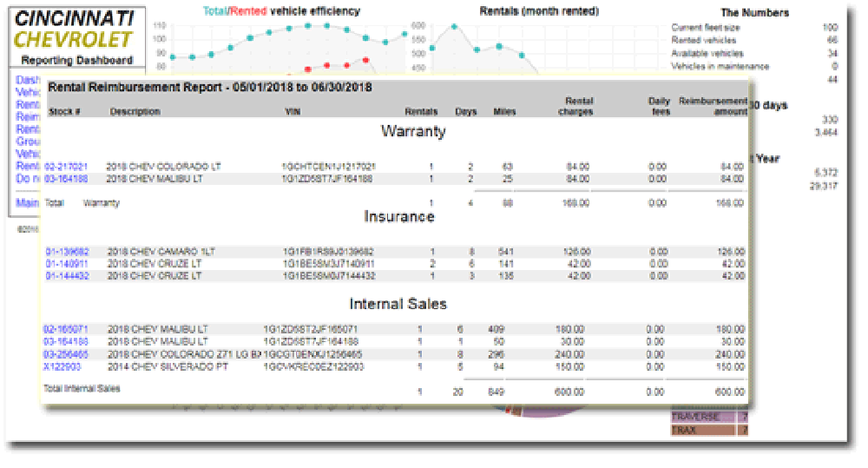Click VIN 1G1ZD5ST2JF165071
The width and height of the screenshot is (868, 468).
click(x=311, y=330)
